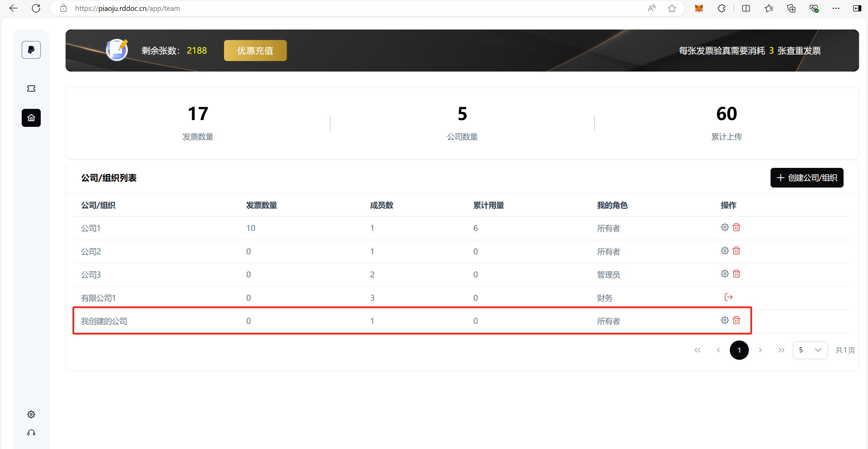Click the headset support icon

[31, 433]
